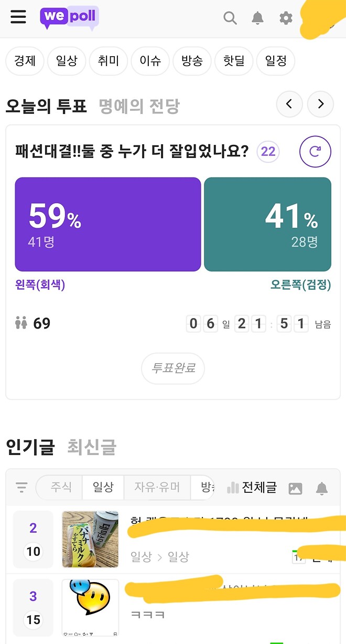
Task: Click the poll share circular arrow icon
Action: pos(315,152)
